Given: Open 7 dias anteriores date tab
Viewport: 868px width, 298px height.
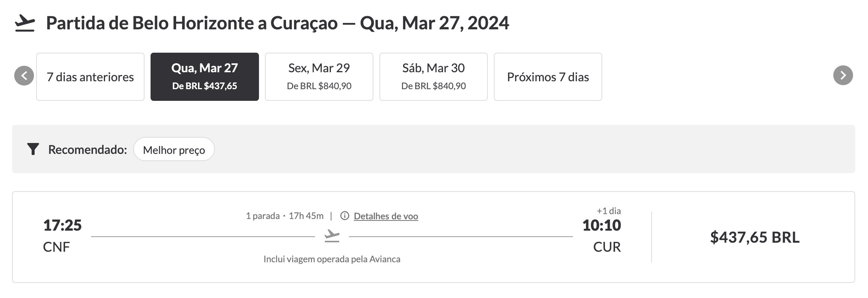Looking at the screenshot, I should pos(90,77).
